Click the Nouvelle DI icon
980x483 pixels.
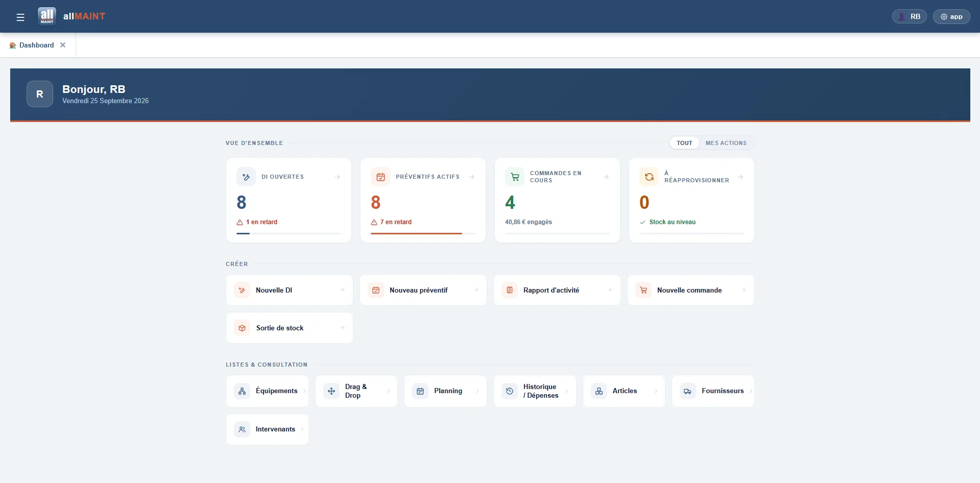242,290
